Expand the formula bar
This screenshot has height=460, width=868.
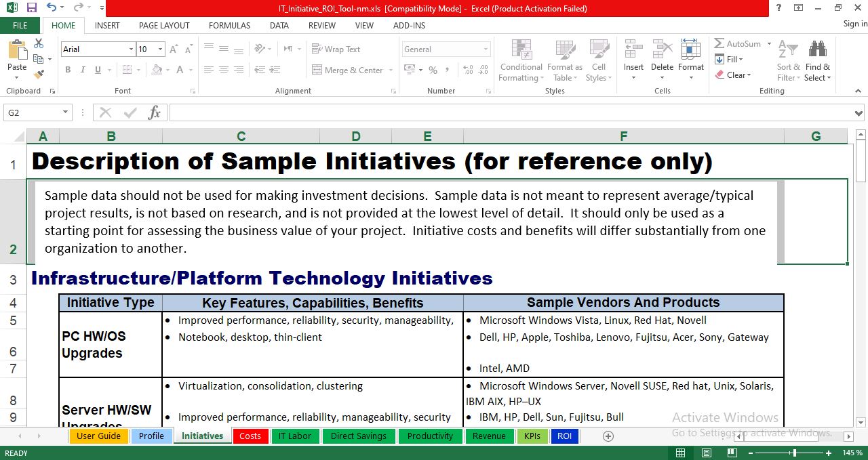coord(860,113)
